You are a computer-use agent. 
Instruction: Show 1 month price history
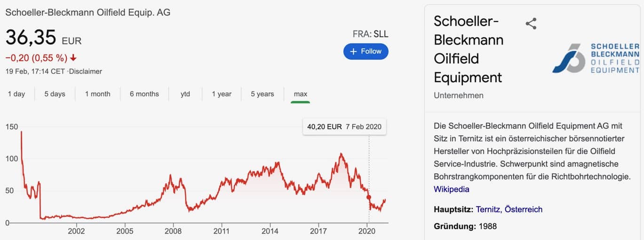(98, 94)
